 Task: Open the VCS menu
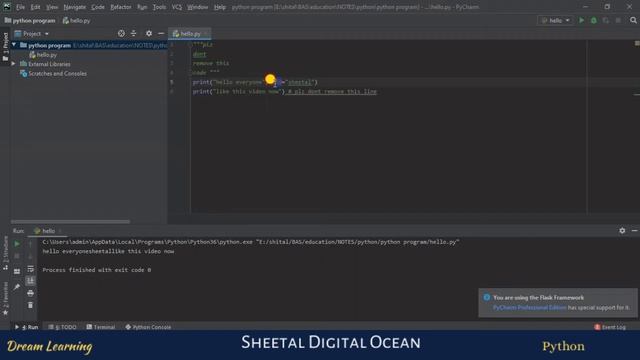pyautogui.click(x=176, y=7)
